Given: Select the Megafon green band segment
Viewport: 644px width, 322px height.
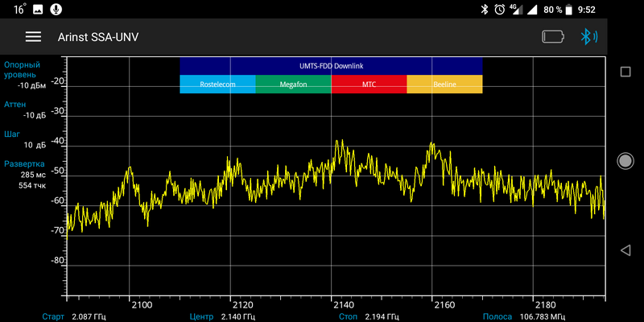Looking at the screenshot, I should tap(293, 85).
